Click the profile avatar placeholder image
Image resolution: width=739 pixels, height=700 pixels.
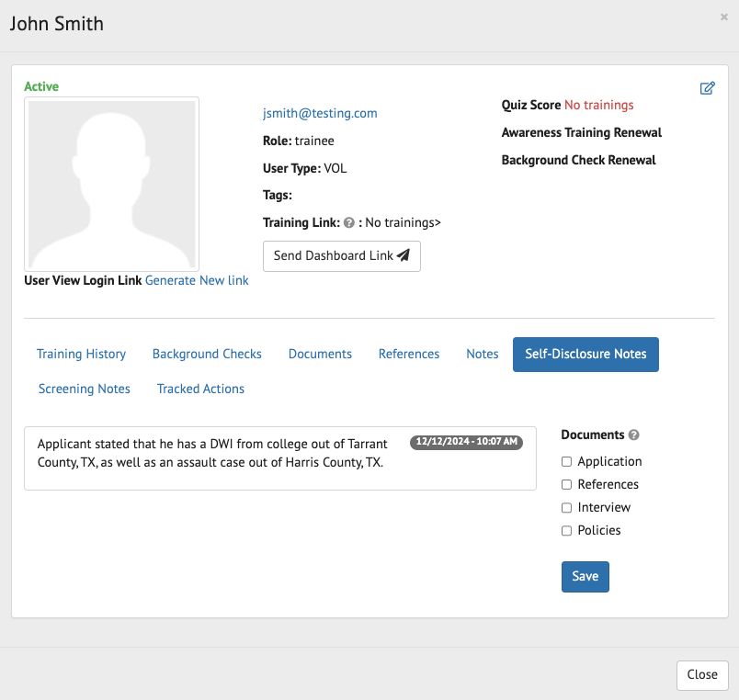pos(111,184)
